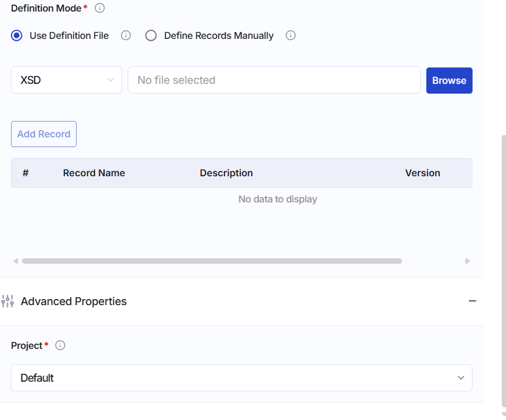Click the Version column header
506x420 pixels.
pos(423,173)
